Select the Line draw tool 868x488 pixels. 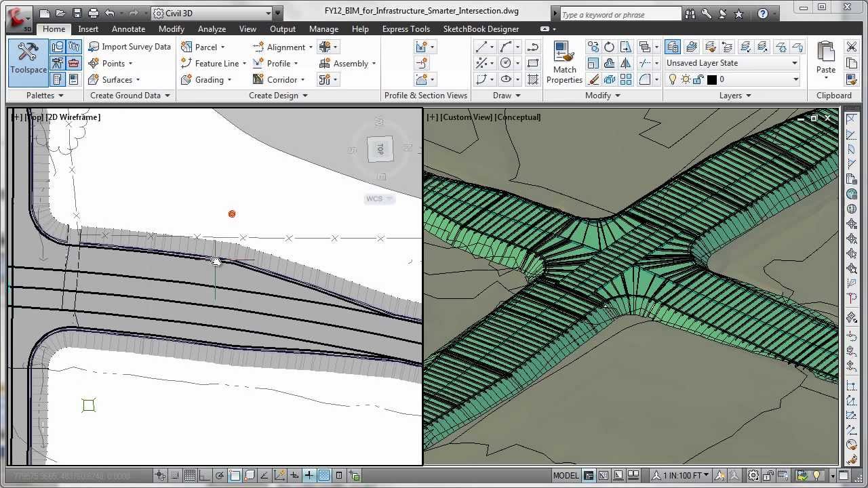(x=482, y=47)
